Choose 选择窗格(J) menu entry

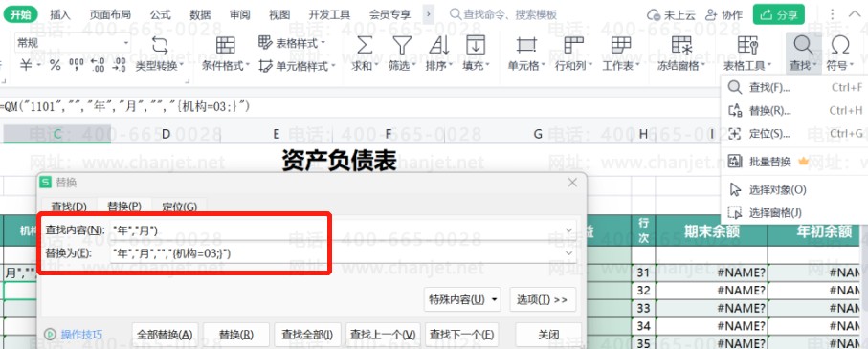point(795,212)
